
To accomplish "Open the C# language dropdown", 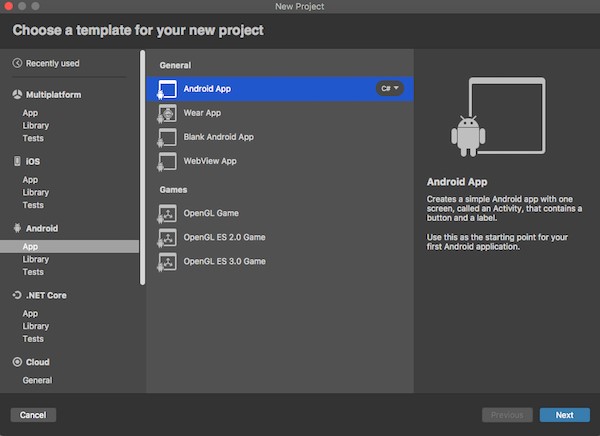I will click(390, 88).
